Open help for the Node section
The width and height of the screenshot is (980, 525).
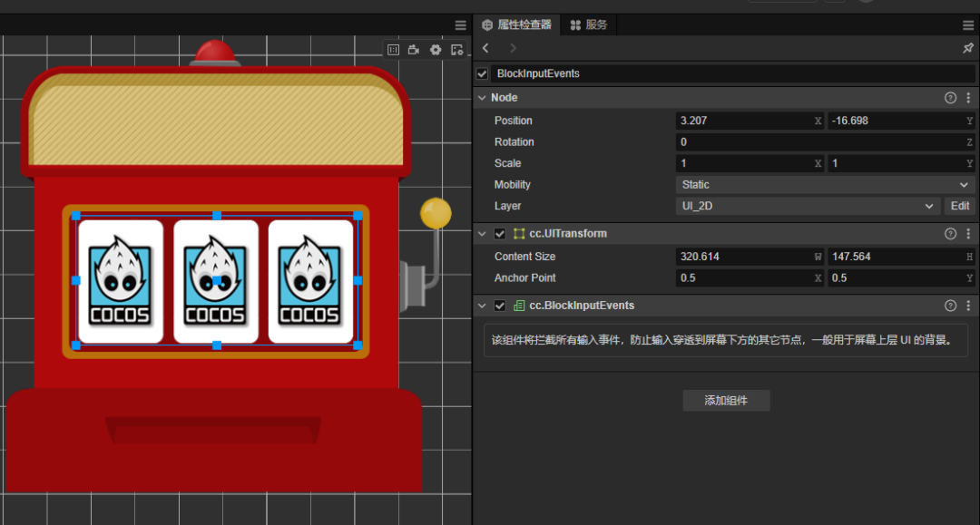pos(951,98)
